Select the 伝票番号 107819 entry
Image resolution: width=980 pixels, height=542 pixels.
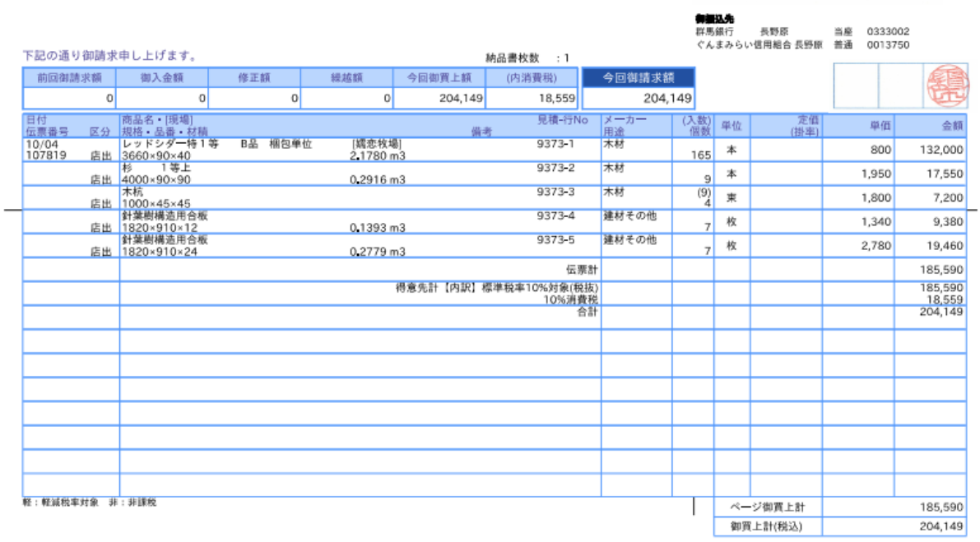[46, 155]
